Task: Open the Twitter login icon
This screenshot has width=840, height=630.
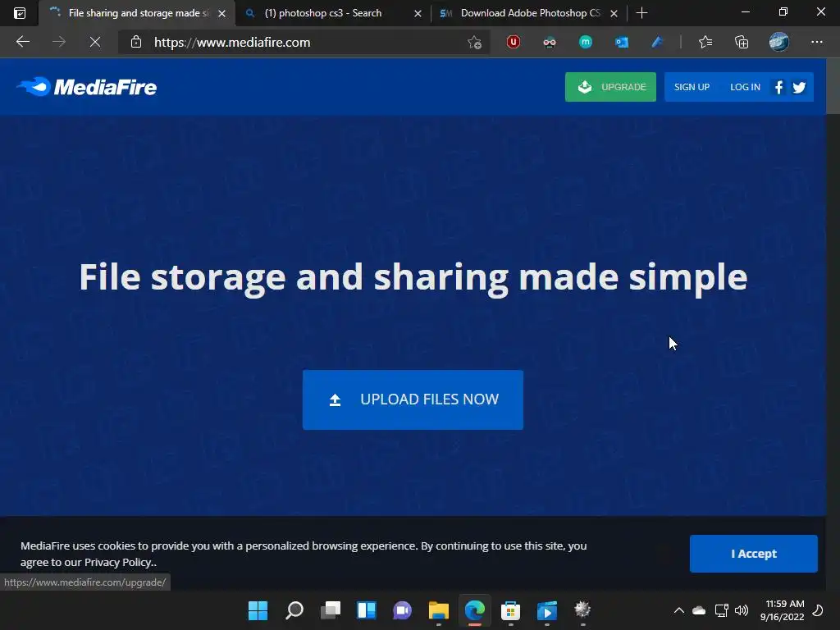Action: tap(799, 87)
